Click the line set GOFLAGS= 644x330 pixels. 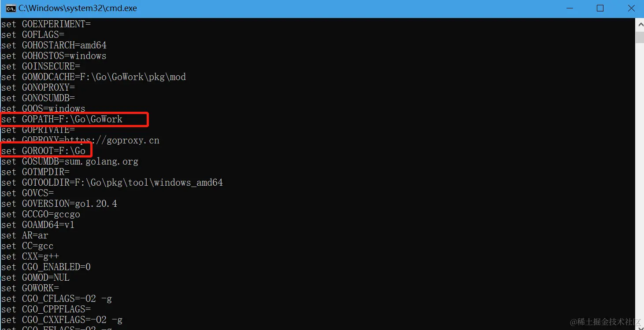pyautogui.click(x=33, y=35)
